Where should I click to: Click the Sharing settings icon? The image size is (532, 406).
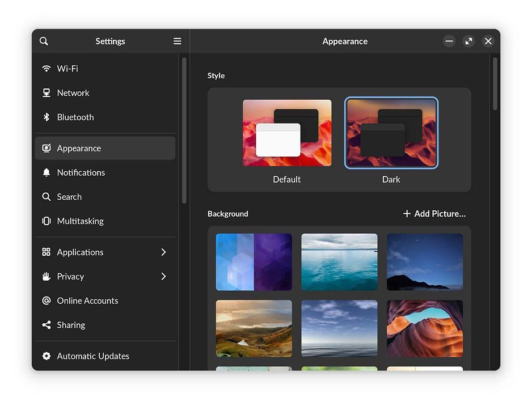click(46, 324)
